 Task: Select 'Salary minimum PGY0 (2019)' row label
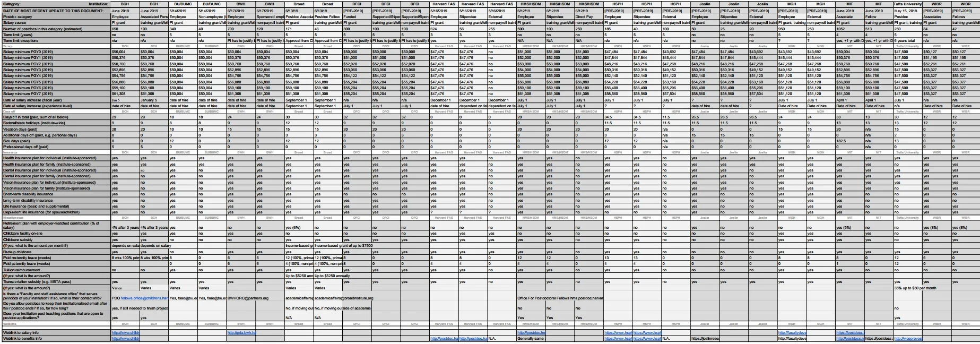point(56,52)
